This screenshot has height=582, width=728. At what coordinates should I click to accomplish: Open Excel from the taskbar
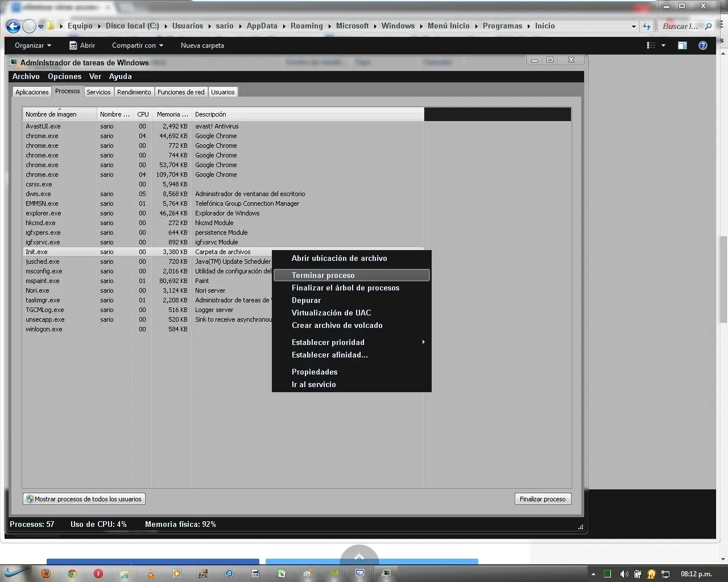282,573
